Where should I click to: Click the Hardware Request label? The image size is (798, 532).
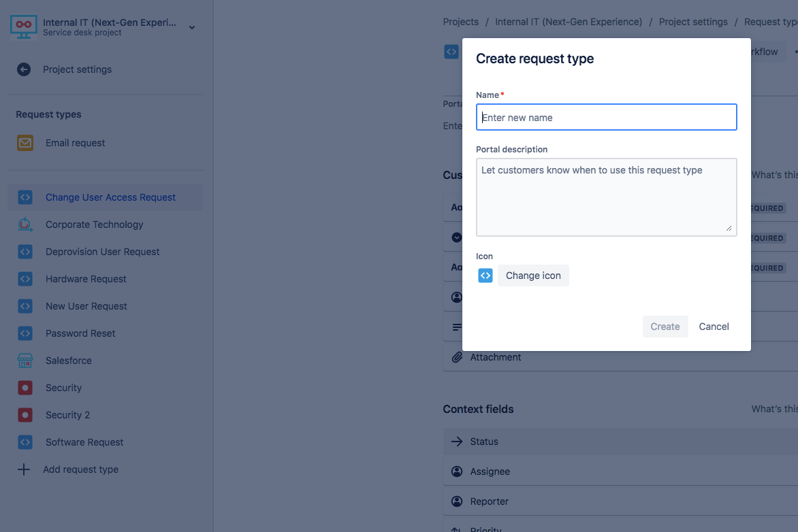pyautogui.click(x=86, y=279)
